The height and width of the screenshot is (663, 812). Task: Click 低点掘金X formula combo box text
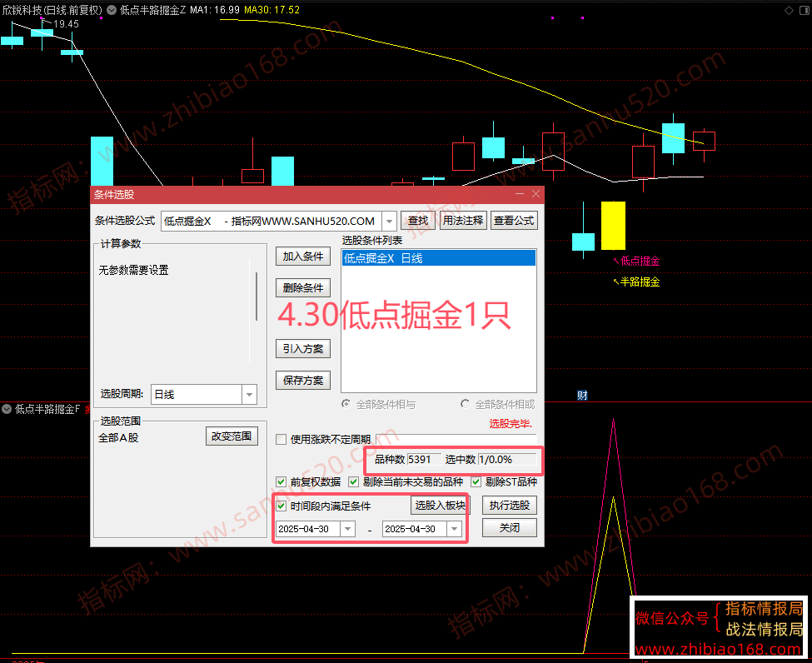coord(271,222)
